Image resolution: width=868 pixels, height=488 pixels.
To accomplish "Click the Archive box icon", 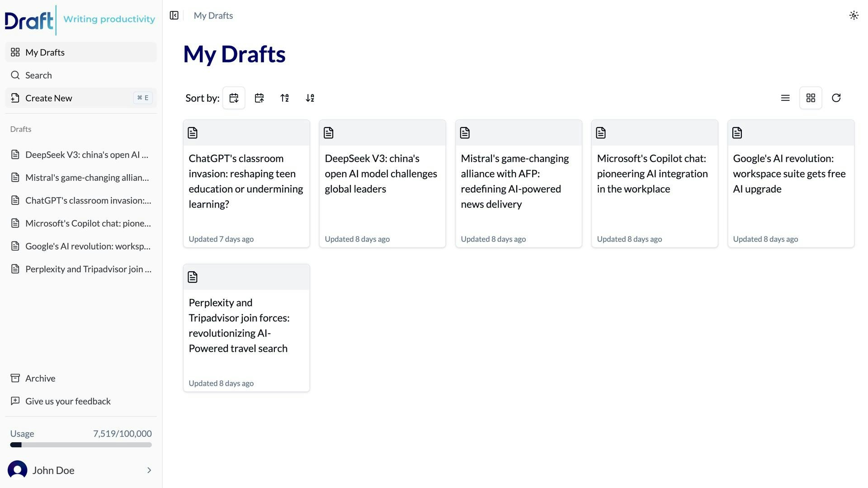I will pos(15,378).
